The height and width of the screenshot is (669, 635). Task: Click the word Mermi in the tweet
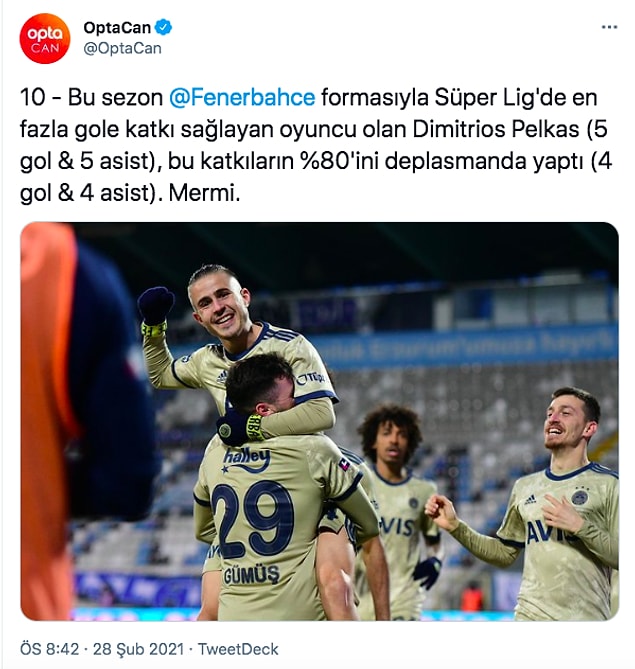tap(201, 194)
